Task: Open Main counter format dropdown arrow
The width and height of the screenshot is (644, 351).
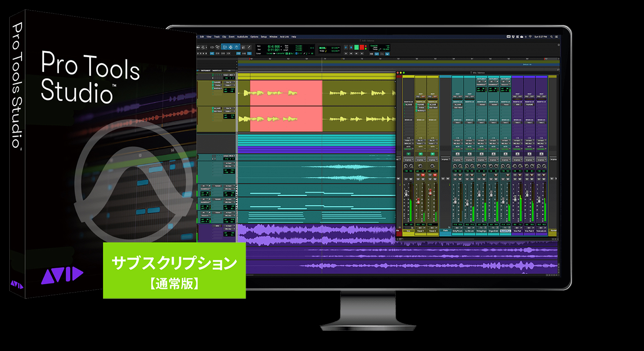Action: 281,46
